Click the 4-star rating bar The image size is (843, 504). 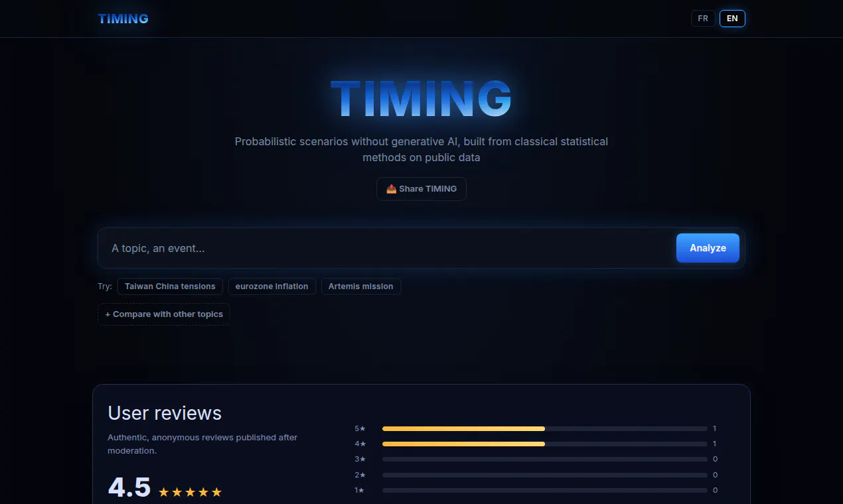tap(545, 444)
